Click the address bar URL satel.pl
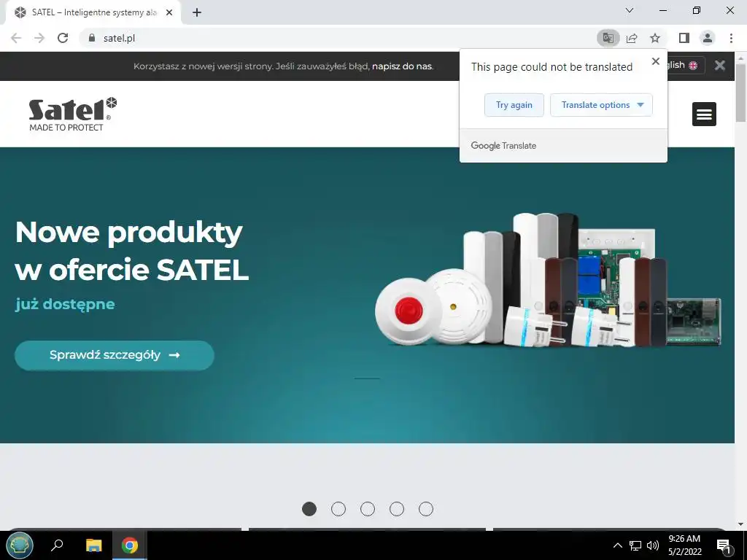747x560 pixels. pos(119,38)
